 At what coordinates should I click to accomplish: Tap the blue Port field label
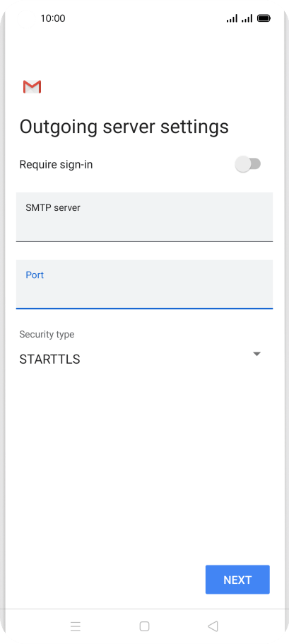pos(35,275)
